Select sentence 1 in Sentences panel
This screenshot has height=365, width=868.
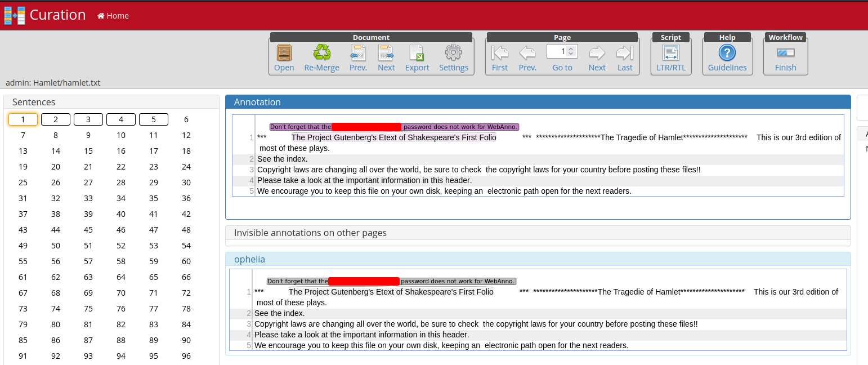23,119
